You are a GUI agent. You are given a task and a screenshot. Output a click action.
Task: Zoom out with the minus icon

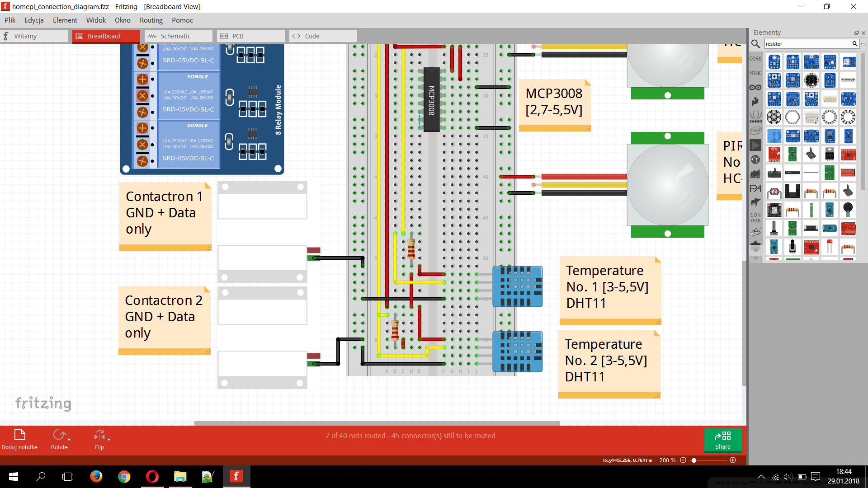(683, 460)
